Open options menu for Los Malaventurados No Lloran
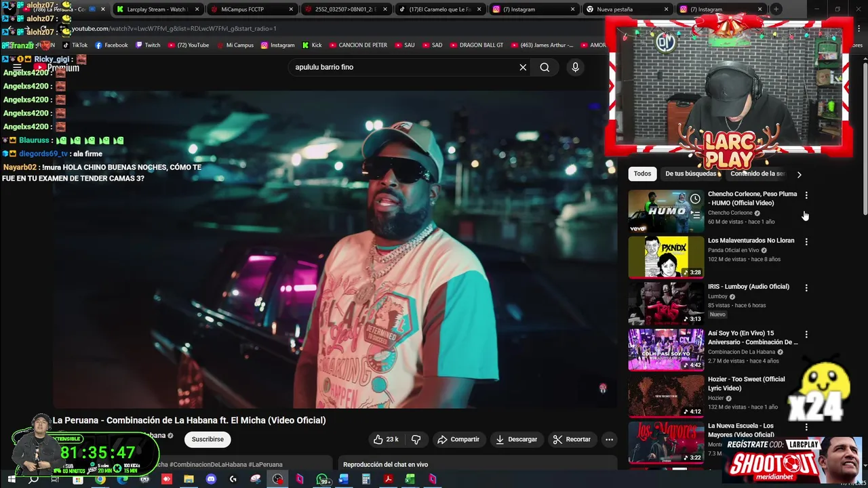 coord(806,241)
